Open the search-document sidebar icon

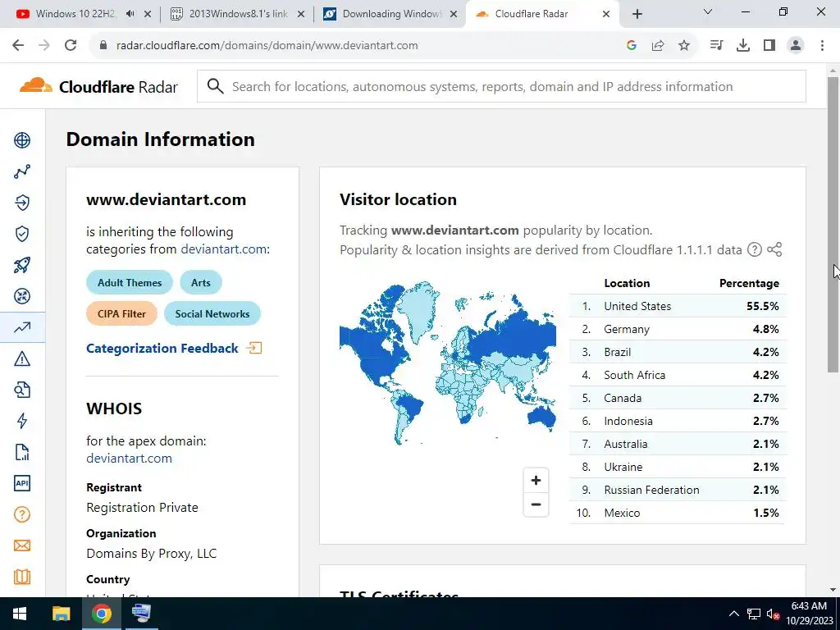pyautogui.click(x=22, y=390)
